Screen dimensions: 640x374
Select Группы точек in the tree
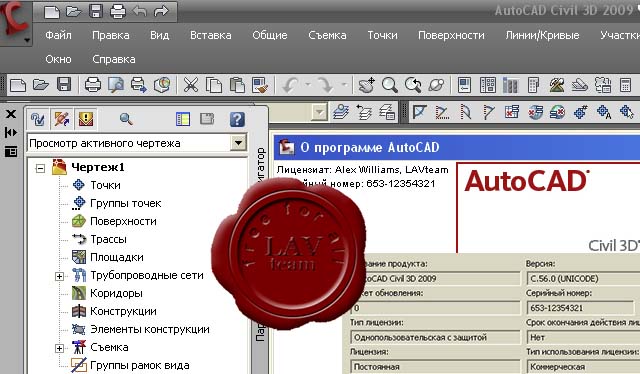(x=126, y=203)
